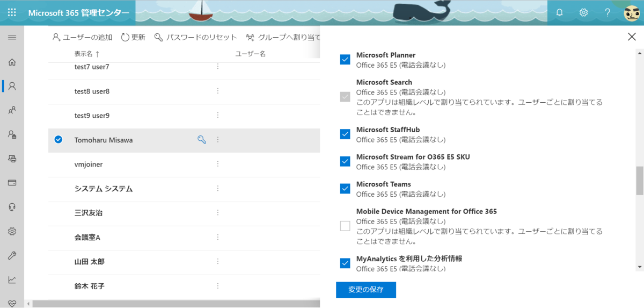Click ユーザーの追加 in toolbar

(x=82, y=38)
